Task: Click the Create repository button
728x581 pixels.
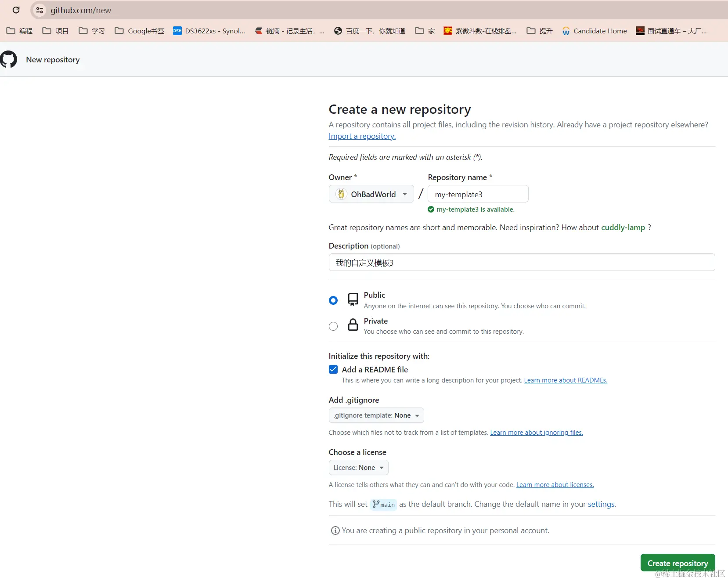Action: (678, 563)
